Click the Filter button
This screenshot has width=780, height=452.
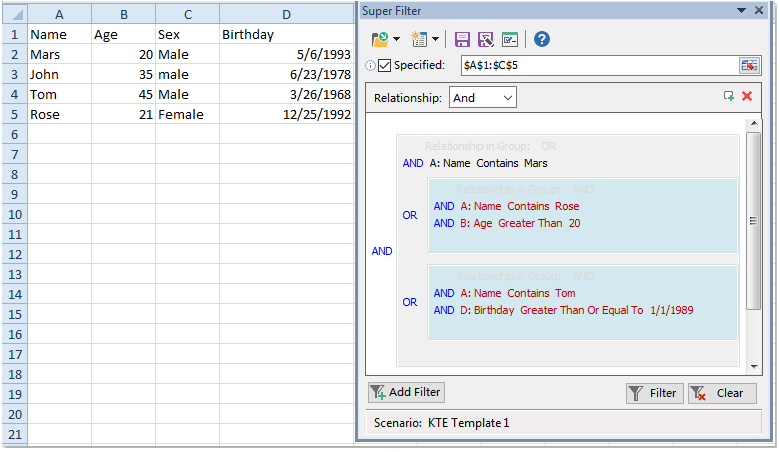click(654, 393)
